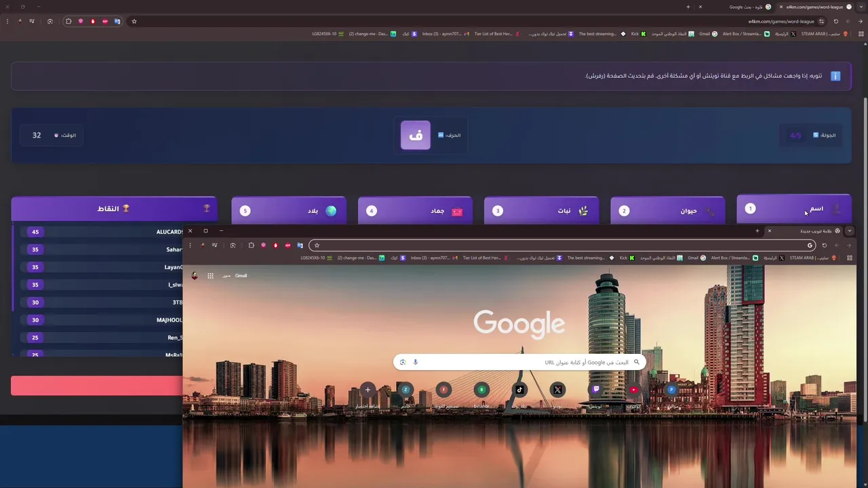Select the حيوان category card
868x488 pixels.
[667, 210]
